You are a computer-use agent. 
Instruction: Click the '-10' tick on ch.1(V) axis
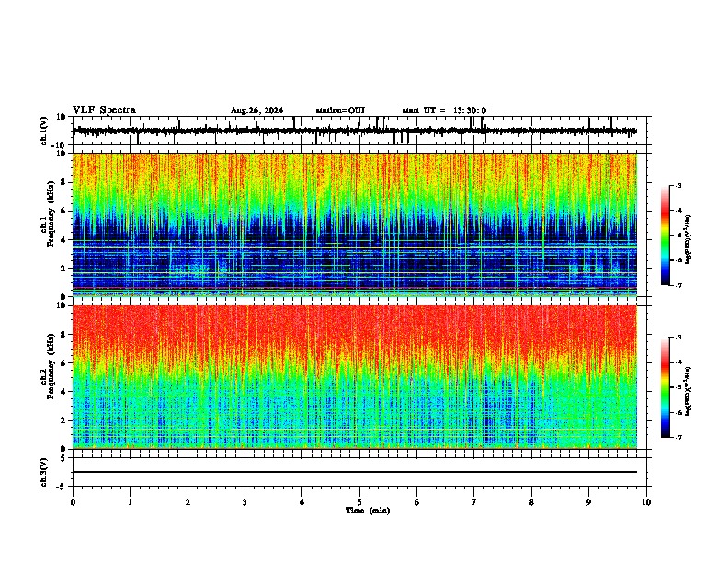[x=59, y=145]
